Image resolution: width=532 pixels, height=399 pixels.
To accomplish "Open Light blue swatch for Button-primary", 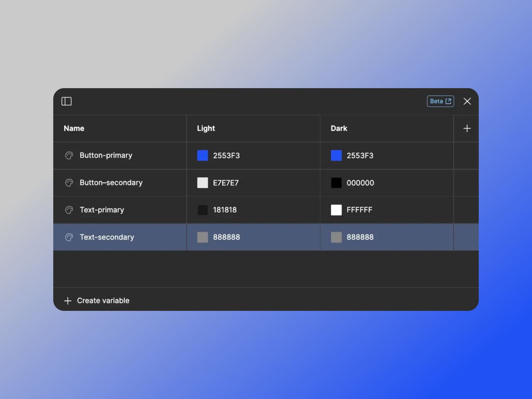I will click(202, 155).
